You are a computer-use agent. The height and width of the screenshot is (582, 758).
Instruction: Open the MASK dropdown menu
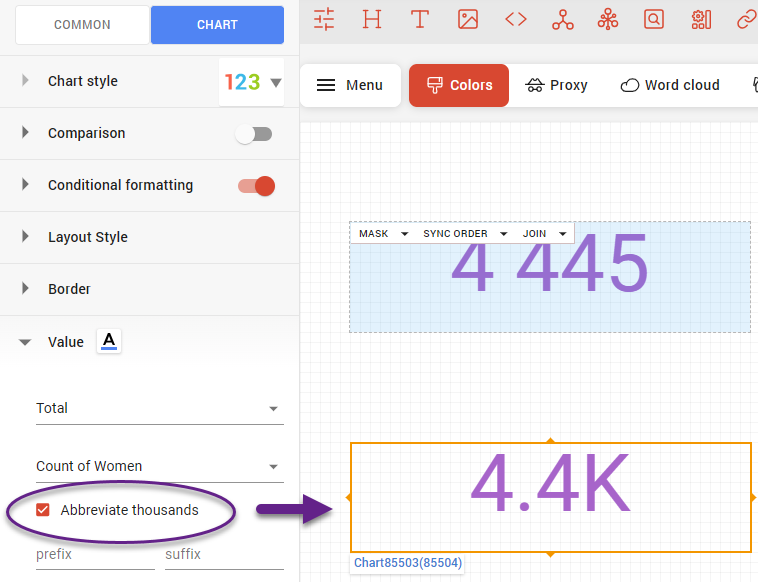(383, 234)
